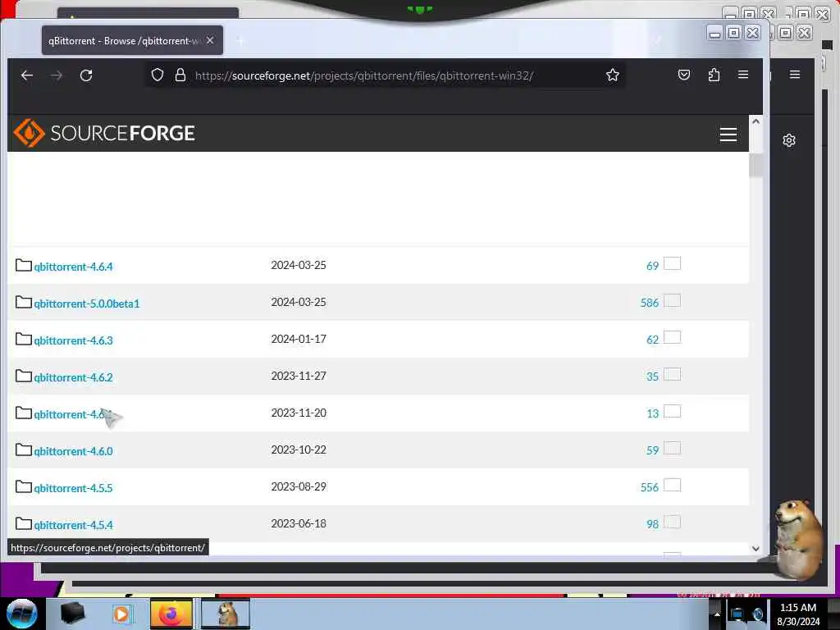Click folder icon for qbittorrent-4.5.4
Screen dimensions: 840x630
[x=24, y=524]
